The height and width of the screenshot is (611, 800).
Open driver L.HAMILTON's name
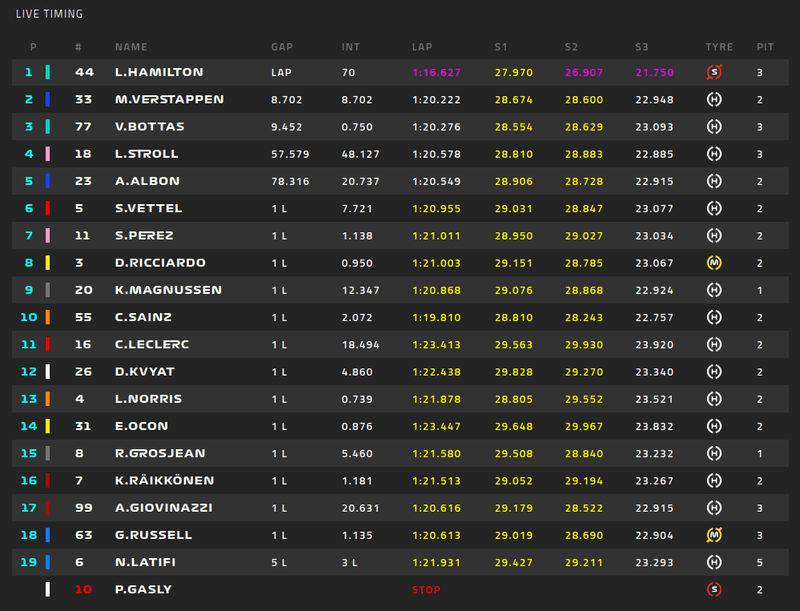tap(159, 72)
